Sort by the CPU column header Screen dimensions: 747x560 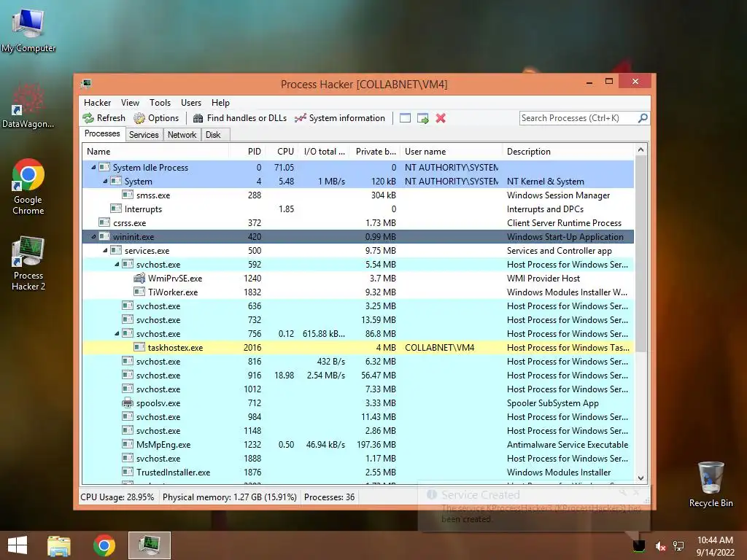coord(282,152)
